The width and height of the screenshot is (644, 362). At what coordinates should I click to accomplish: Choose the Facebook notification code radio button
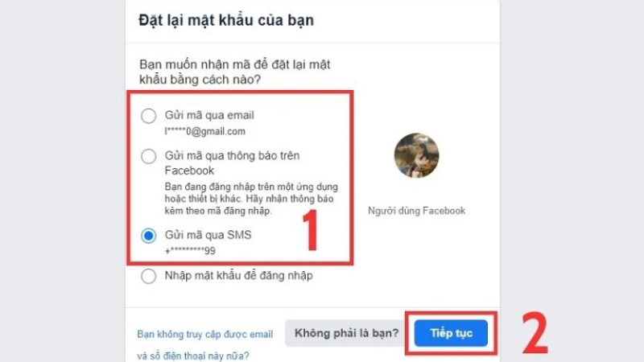pos(148,156)
